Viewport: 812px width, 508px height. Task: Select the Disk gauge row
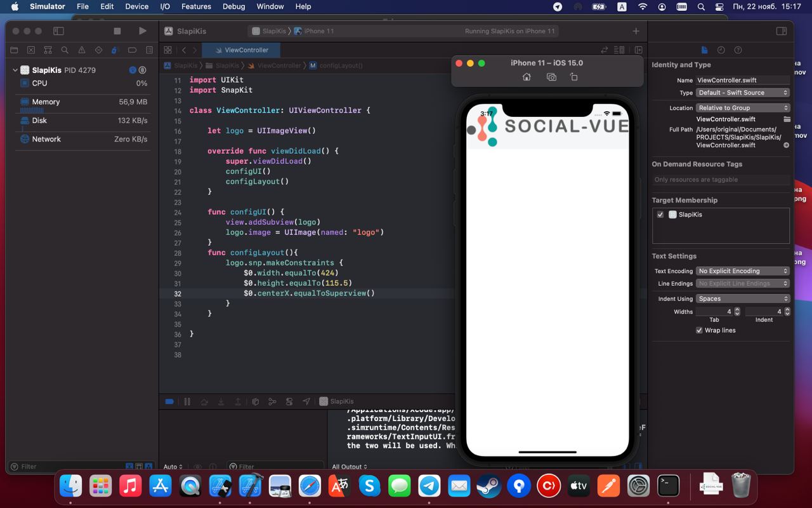point(83,122)
